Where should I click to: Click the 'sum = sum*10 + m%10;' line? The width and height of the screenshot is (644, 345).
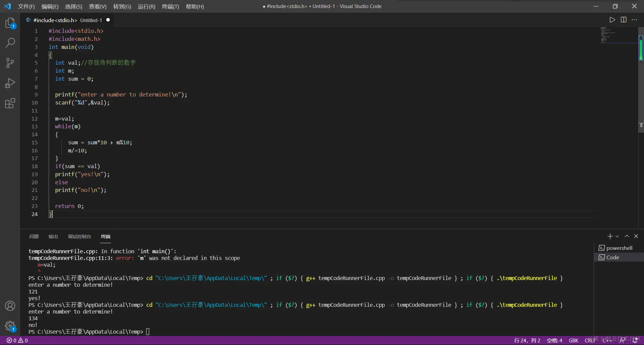tap(100, 142)
